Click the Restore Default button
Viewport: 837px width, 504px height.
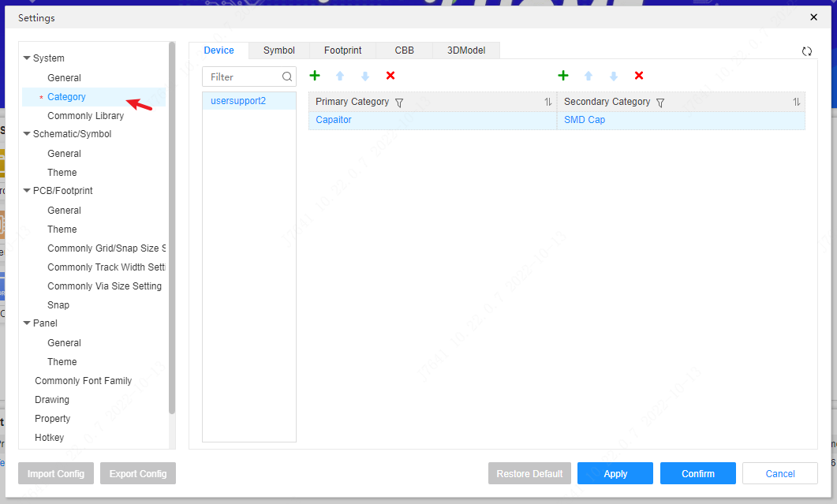(x=529, y=473)
